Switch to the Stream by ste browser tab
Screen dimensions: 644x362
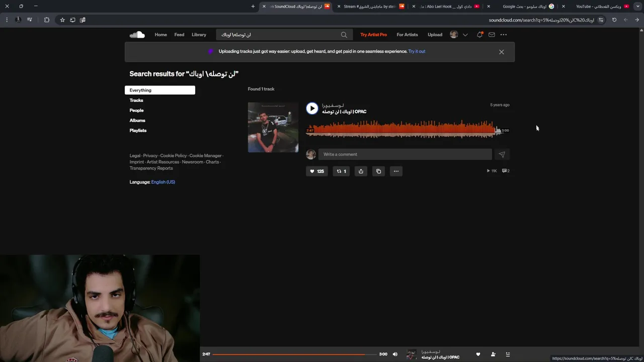370,6
